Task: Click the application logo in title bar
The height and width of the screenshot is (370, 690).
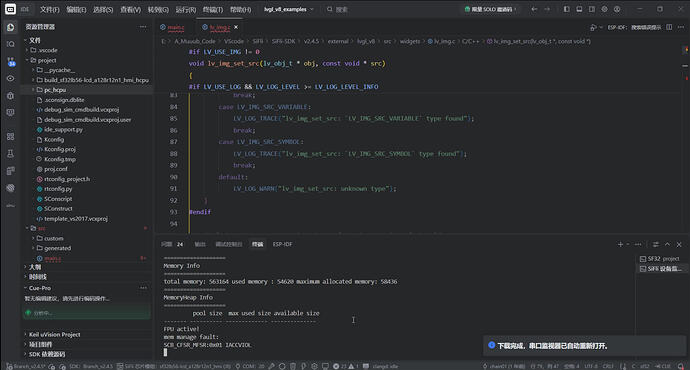Action: click(10, 9)
